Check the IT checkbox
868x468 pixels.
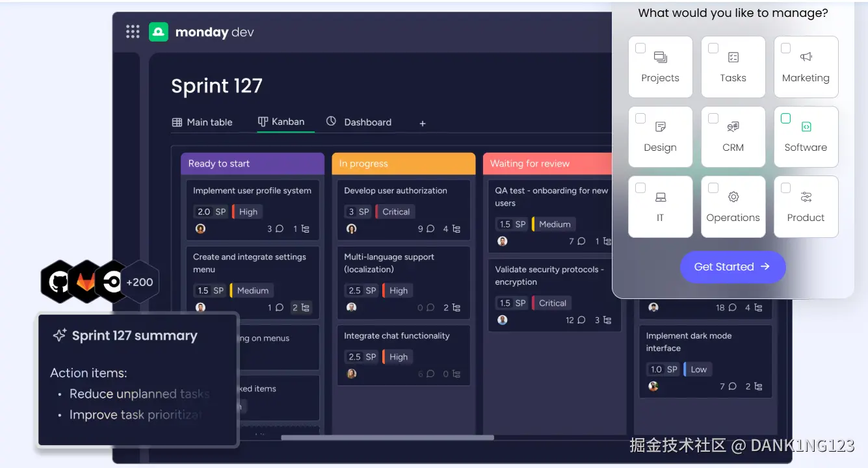(640, 188)
